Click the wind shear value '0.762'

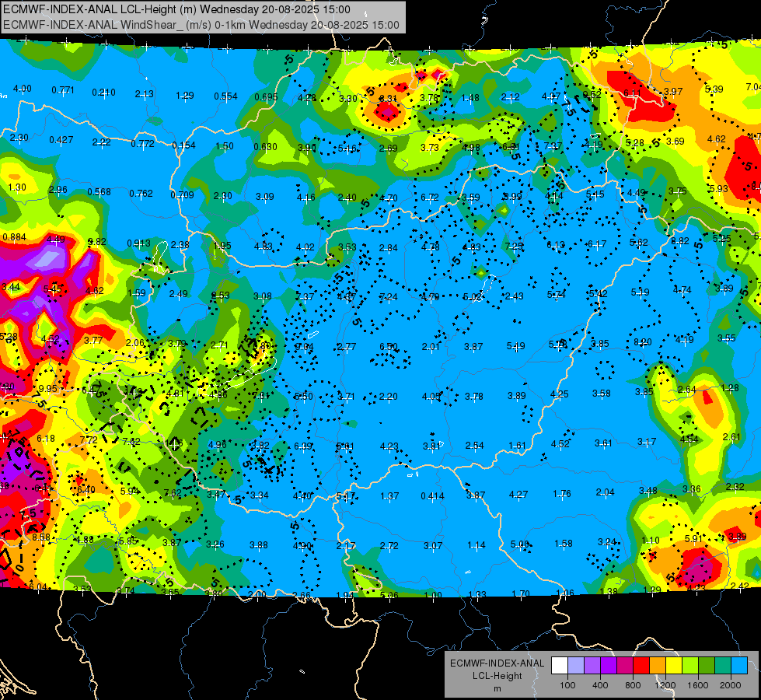(141, 194)
